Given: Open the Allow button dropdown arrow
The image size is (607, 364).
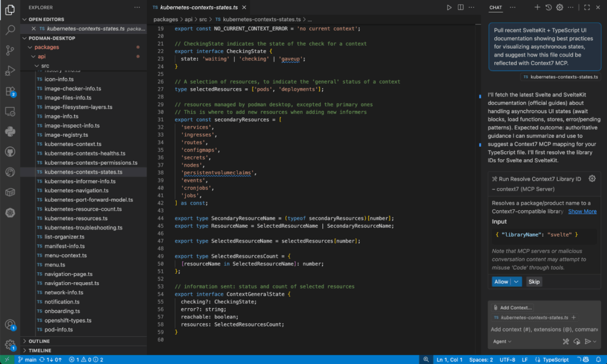Looking at the screenshot, I should tap(516, 282).
